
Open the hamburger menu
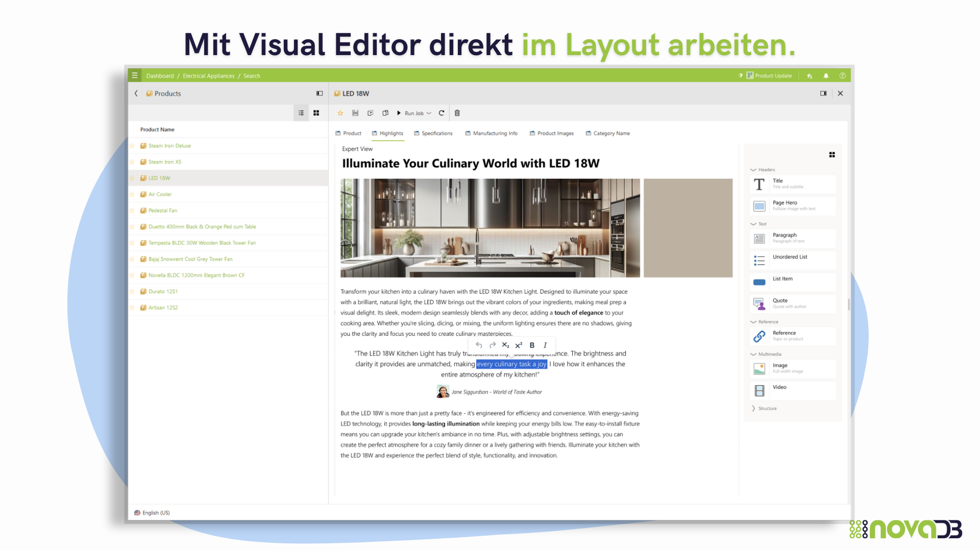click(135, 76)
